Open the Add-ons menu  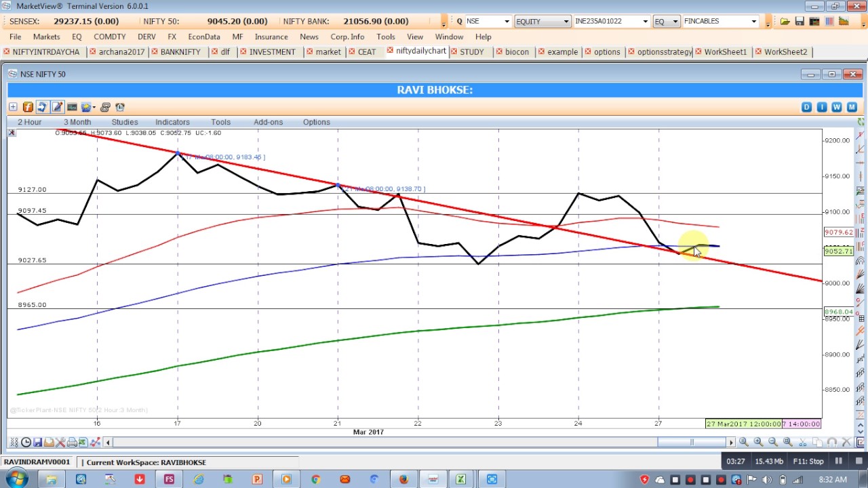268,122
